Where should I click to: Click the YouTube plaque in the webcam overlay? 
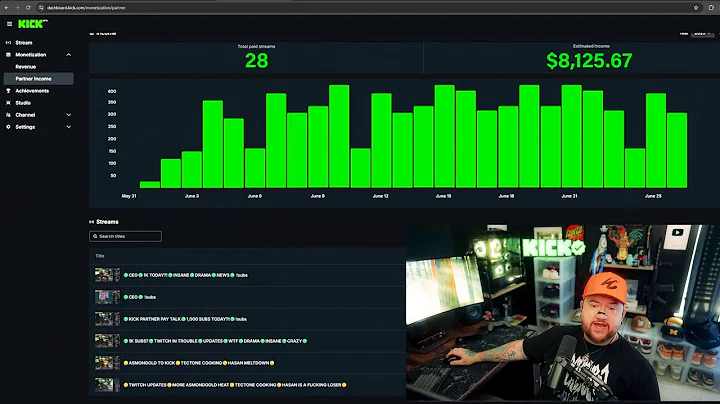click(677, 236)
